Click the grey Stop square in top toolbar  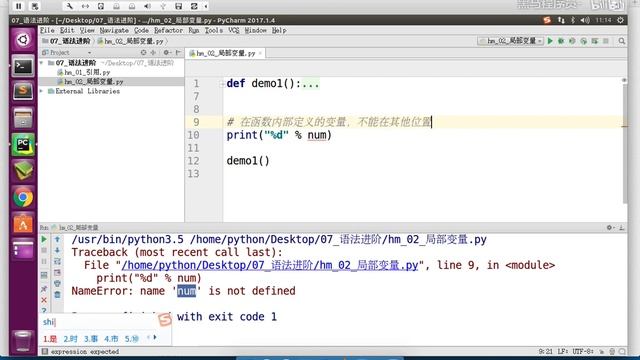606,41
